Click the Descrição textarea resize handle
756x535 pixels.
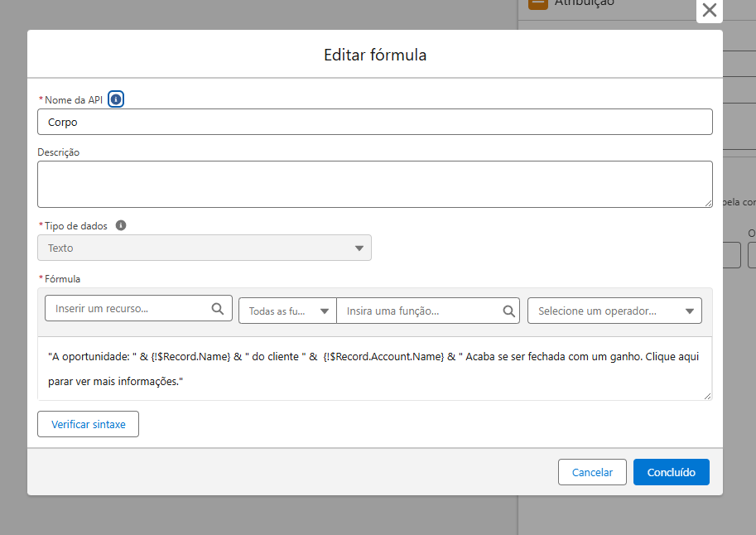click(x=708, y=202)
